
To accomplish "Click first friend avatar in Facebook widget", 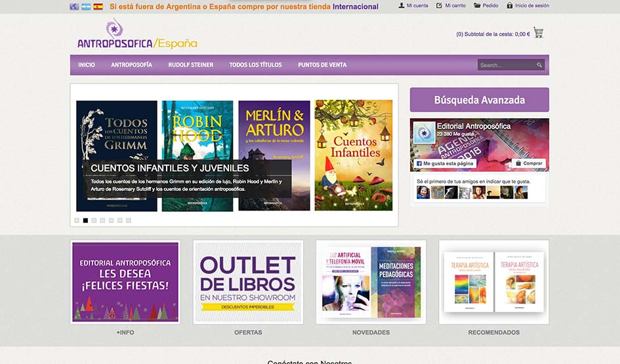I will (x=423, y=192).
